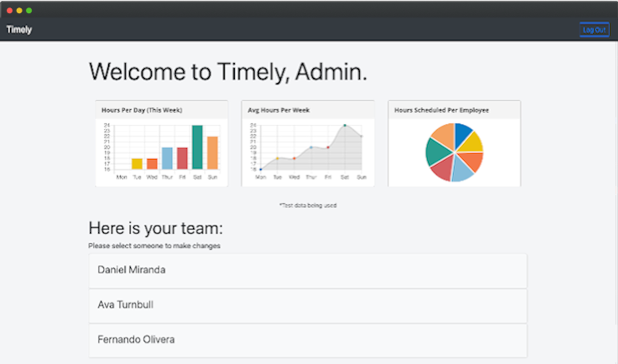
Task: Click the Tuesday yellow bar in chart
Action: [137, 164]
